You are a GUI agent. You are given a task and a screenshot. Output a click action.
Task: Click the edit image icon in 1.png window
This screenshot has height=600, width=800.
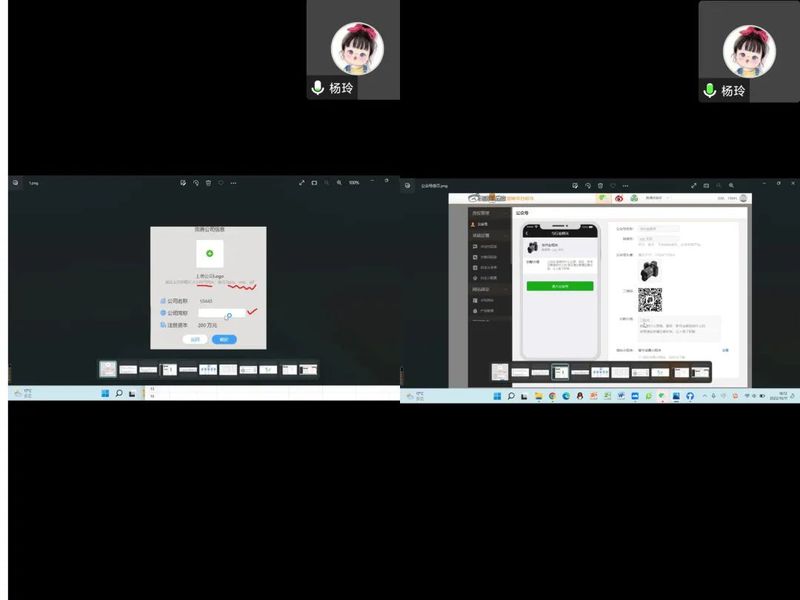tap(183, 183)
